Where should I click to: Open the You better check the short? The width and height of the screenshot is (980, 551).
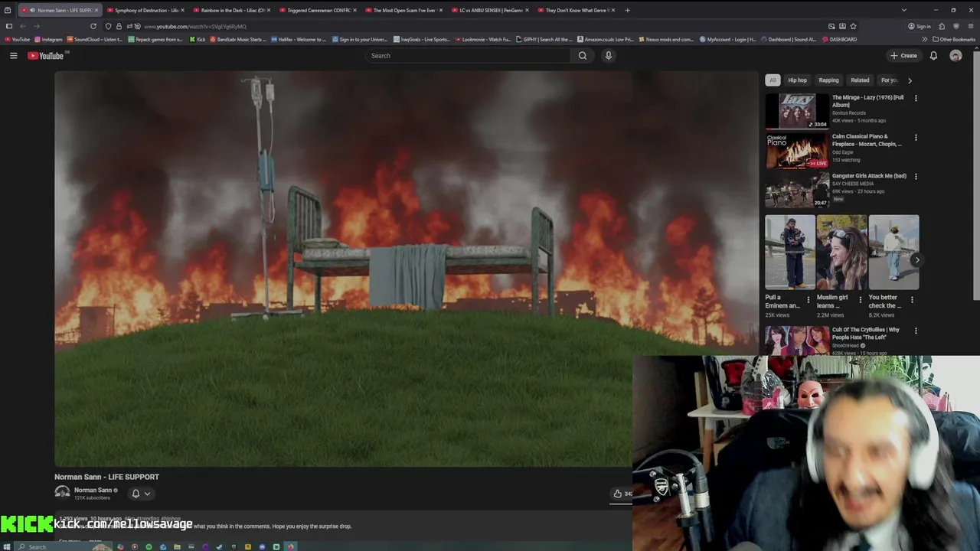893,253
